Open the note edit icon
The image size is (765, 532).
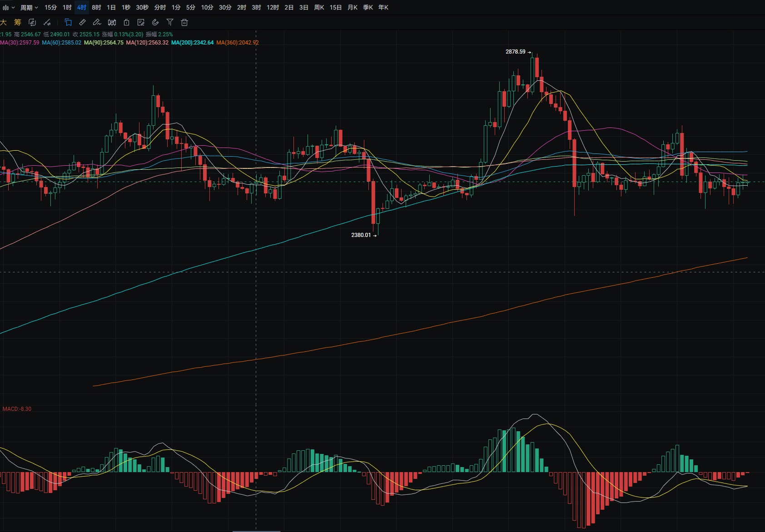pos(141,22)
